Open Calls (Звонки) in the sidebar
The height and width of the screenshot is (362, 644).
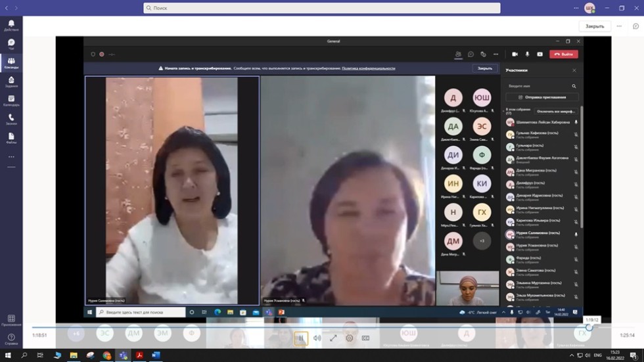pyautogui.click(x=11, y=119)
